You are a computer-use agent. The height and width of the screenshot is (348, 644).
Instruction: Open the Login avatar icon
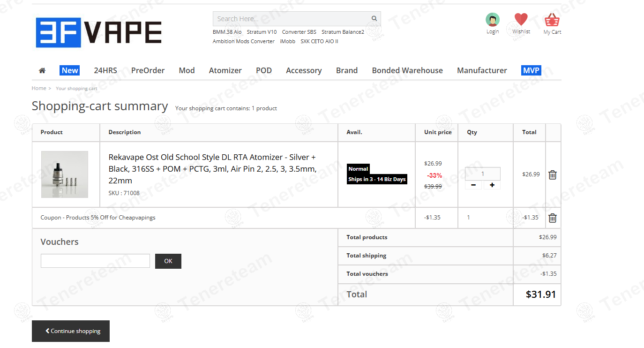[x=493, y=20]
